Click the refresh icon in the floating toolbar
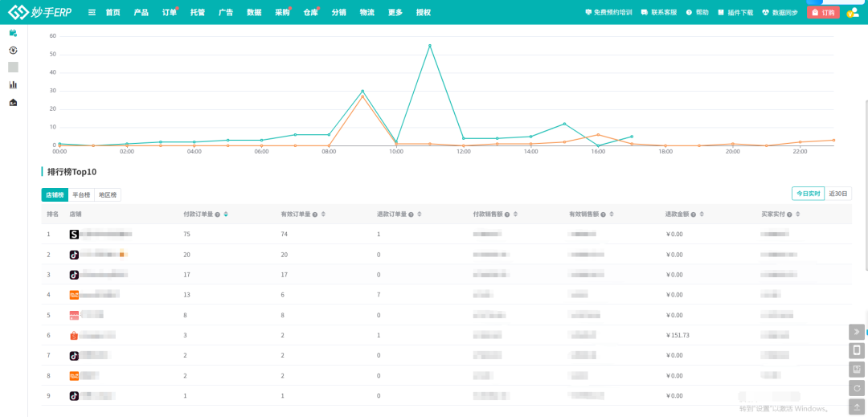The height and width of the screenshot is (417, 868). pos(857,389)
